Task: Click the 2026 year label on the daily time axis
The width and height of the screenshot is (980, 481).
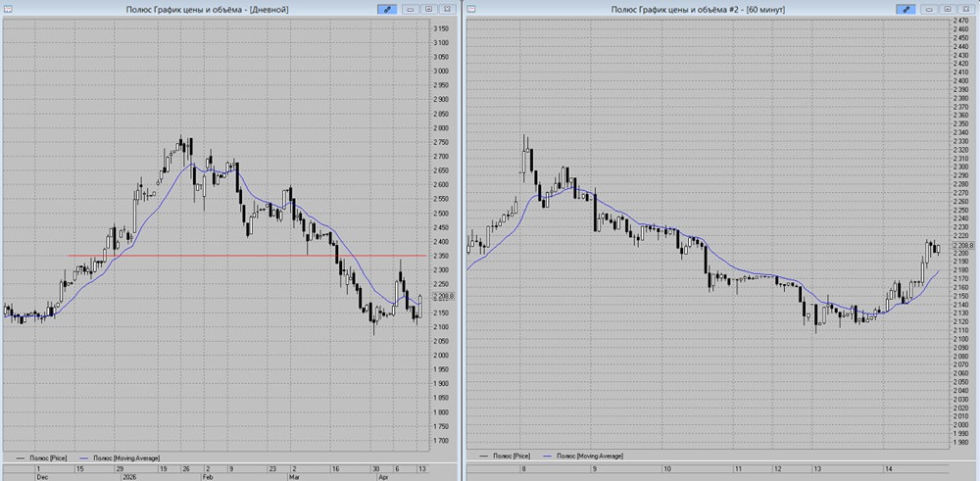Action: [x=131, y=476]
